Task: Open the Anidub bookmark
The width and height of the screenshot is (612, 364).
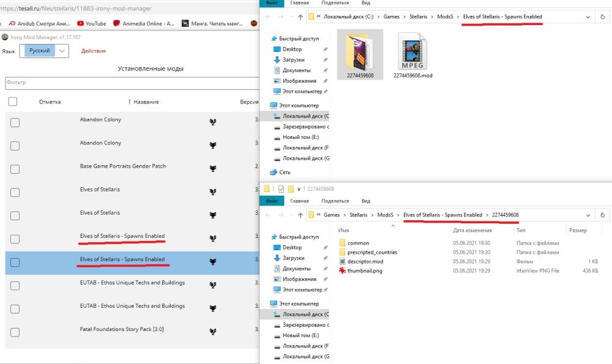Action: [39, 23]
